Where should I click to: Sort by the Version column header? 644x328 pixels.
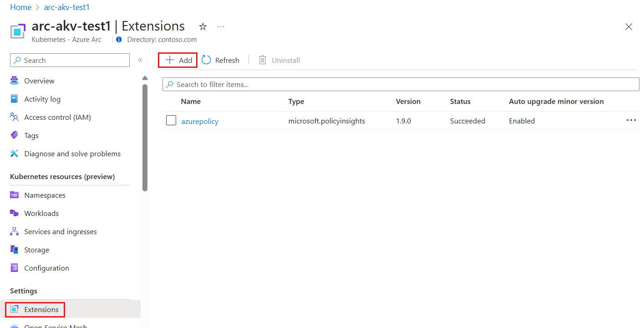click(408, 102)
